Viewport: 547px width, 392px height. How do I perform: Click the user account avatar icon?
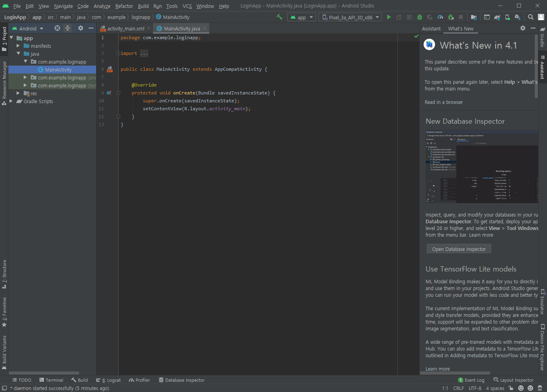(541, 17)
